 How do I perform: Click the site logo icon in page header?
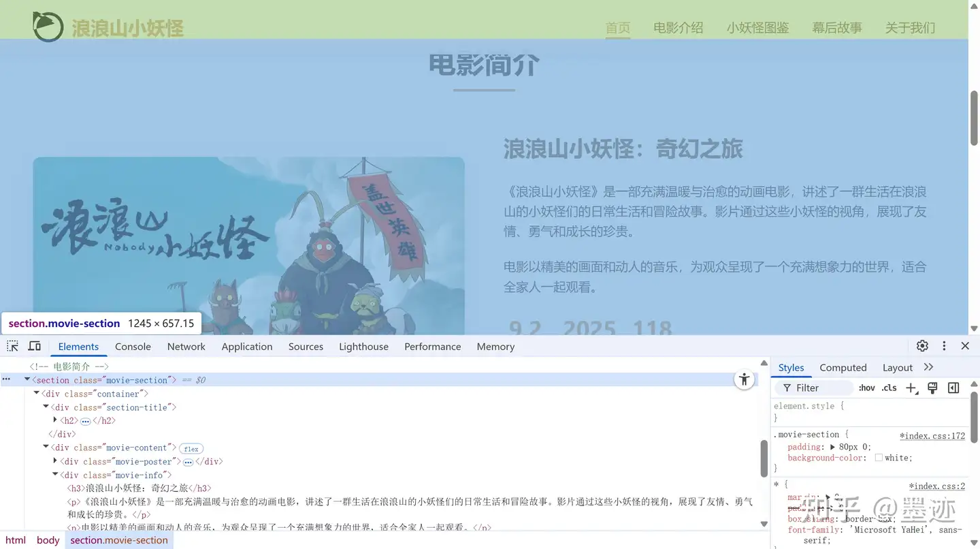[x=48, y=26]
